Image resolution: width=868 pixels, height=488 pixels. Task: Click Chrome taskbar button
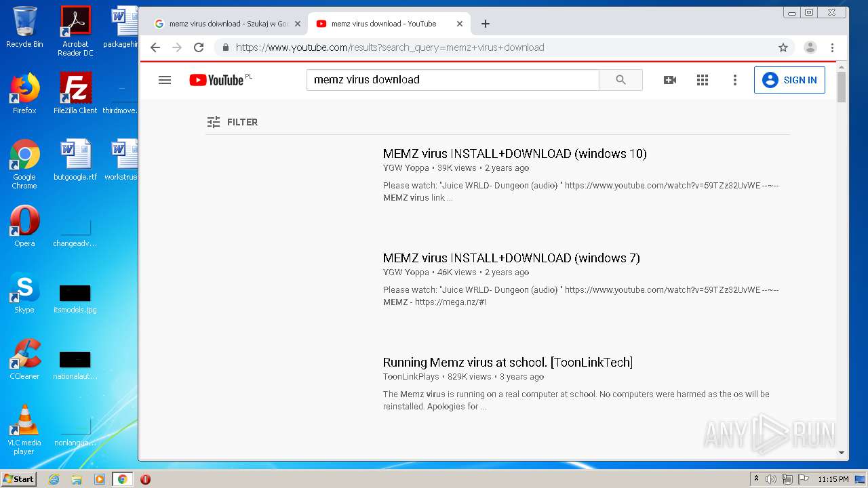[122, 479]
